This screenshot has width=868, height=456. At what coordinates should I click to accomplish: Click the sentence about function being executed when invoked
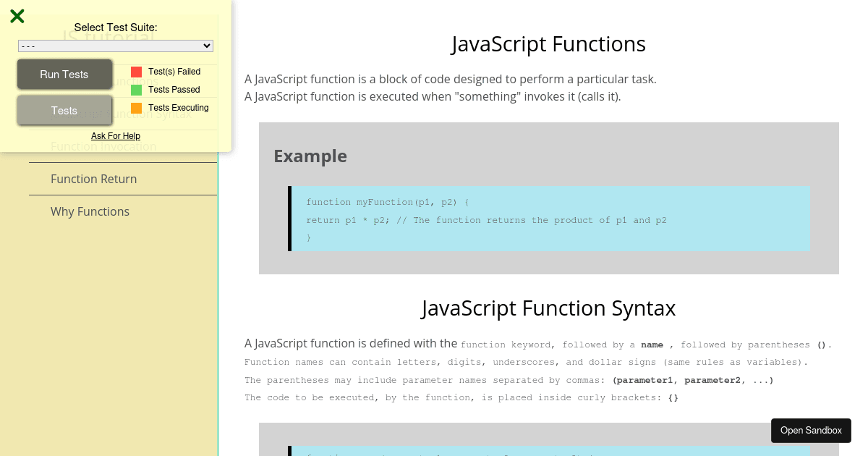[x=433, y=96]
